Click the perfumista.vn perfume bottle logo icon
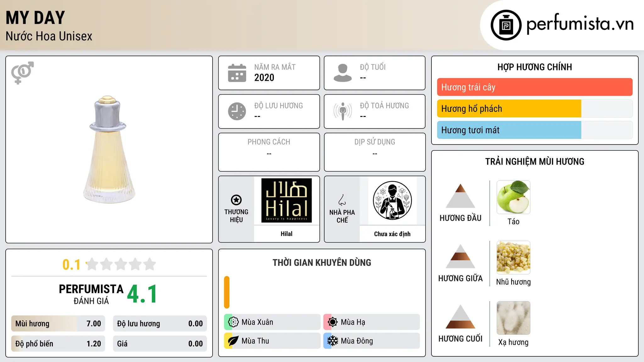 click(x=506, y=25)
